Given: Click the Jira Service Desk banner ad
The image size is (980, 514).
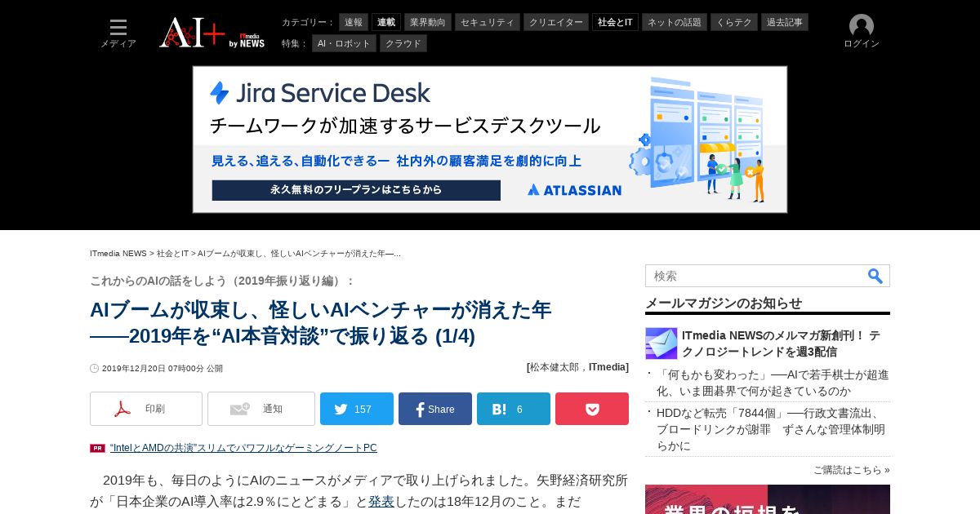Looking at the screenshot, I should (x=490, y=140).
